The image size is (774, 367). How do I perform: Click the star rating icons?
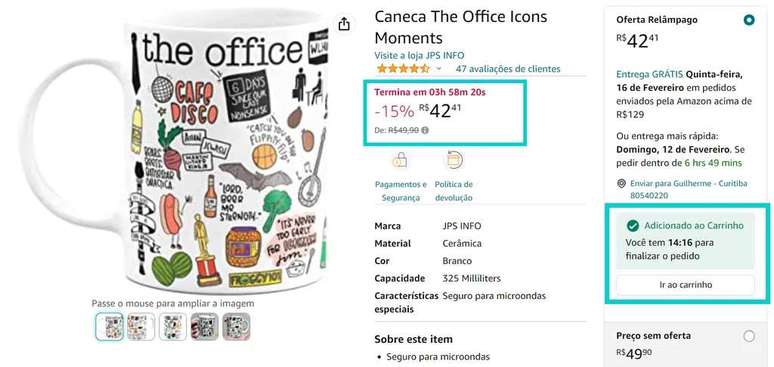tap(403, 69)
